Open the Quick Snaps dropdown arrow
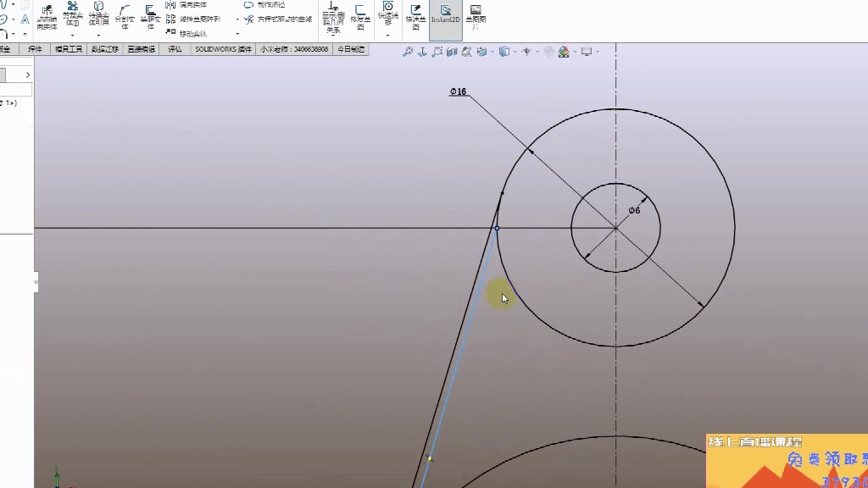868x488 pixels. click(x=388, y=35)
